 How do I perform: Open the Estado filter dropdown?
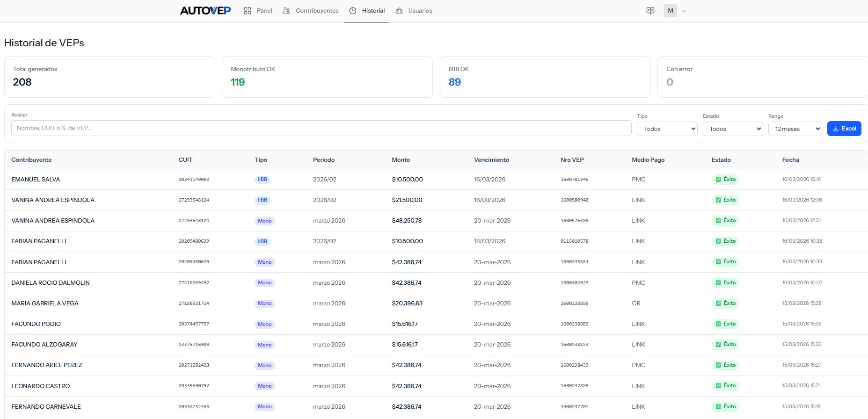(732, 129)
